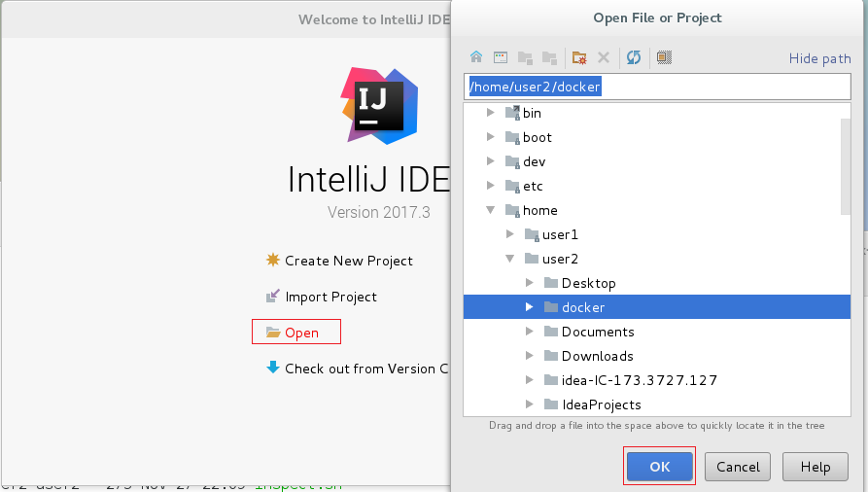The width and height of the screenshot is (868, 492).
Task: Expand the Documents folder node
Action: pos(529,332)
